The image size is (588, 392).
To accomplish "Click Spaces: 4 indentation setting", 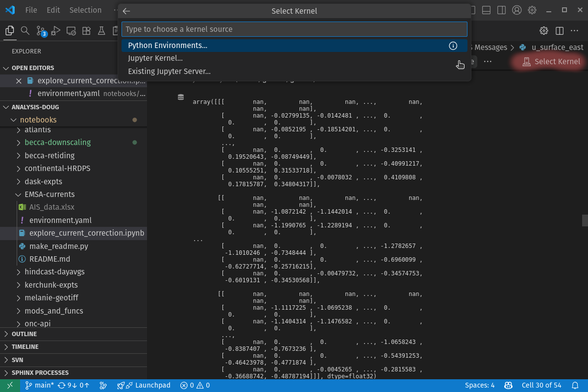I will [x=480, y=385].
